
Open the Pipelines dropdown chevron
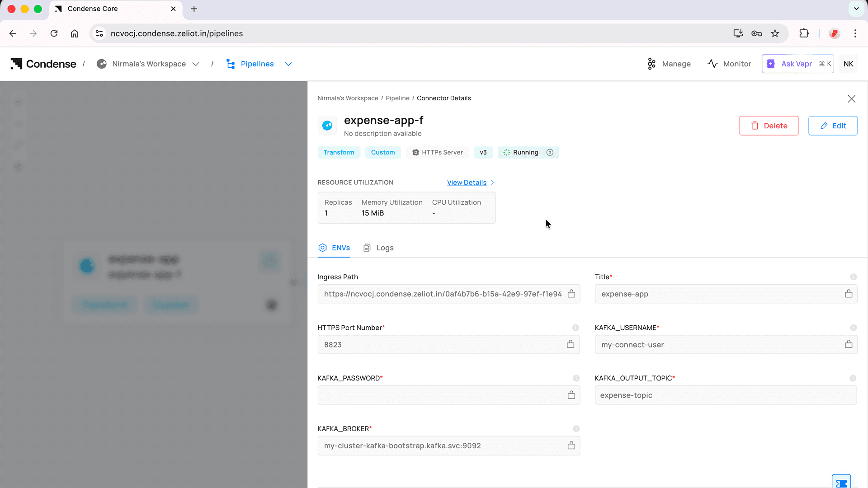(288, 64)
